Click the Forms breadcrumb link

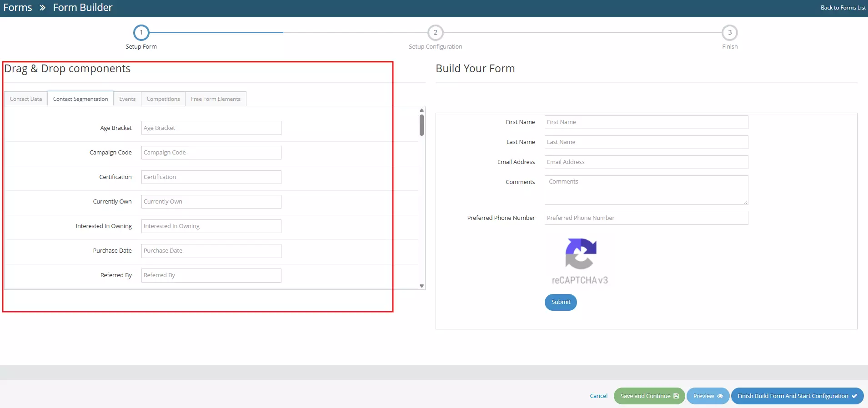tap(18, 8)
